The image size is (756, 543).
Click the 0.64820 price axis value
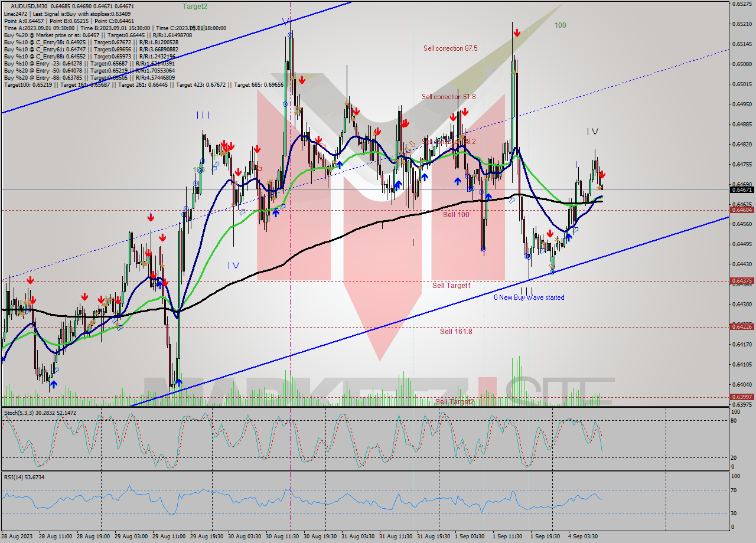pyautogui.click(x=742, y=145)
